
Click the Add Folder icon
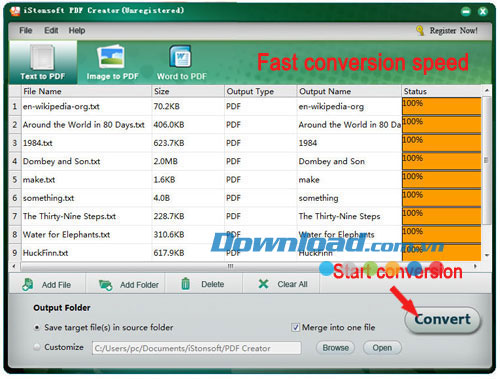(x=106, y=285)
